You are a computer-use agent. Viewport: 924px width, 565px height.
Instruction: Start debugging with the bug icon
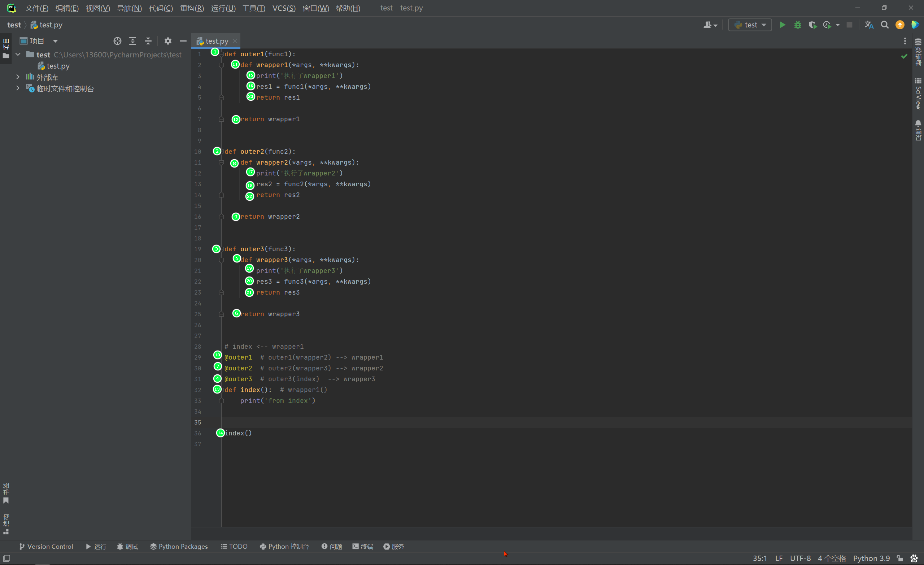(x=798, y=25)
